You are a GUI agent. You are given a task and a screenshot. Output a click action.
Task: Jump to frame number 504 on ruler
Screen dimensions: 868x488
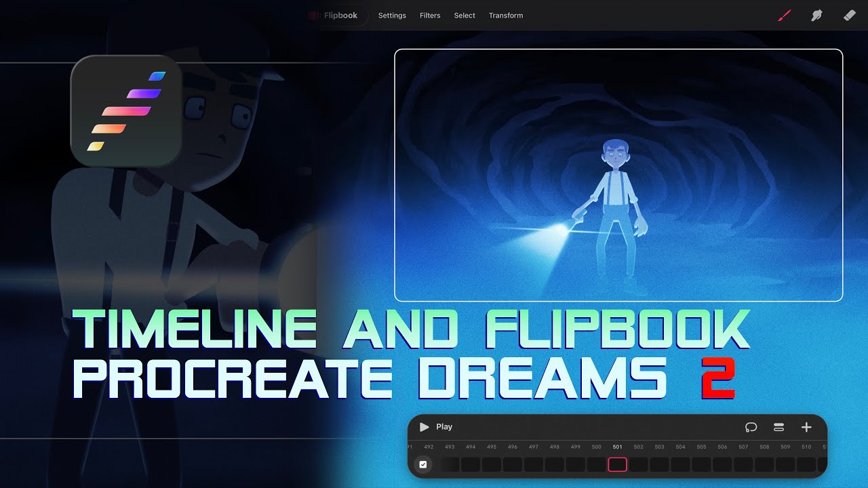[x=681, y=447]
